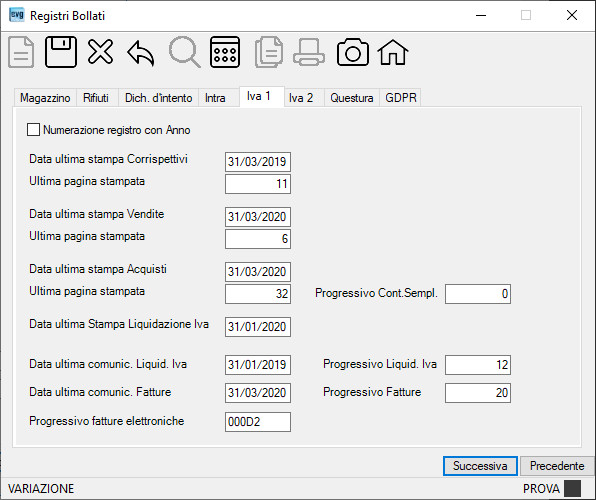Click the Progressivo Cont.Sempl. field
Viewport: 596px width, 500px height.
pyautogui.click(x=478, y=294)
